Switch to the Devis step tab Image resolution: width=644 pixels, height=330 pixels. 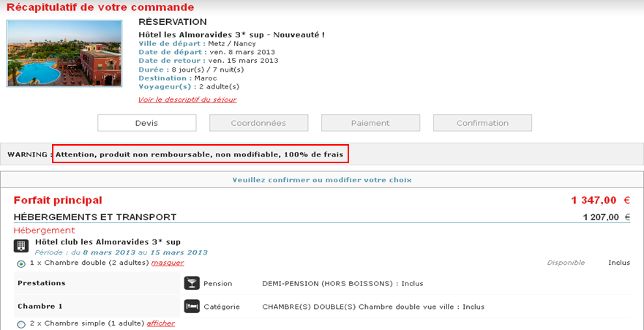[x=146, y=123]
